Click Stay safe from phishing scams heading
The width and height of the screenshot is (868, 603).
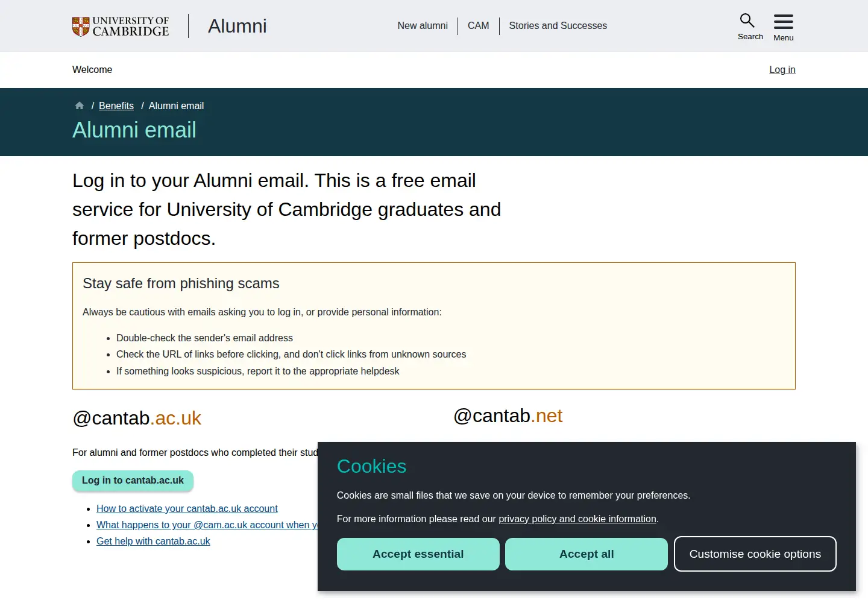coord(181,283)
